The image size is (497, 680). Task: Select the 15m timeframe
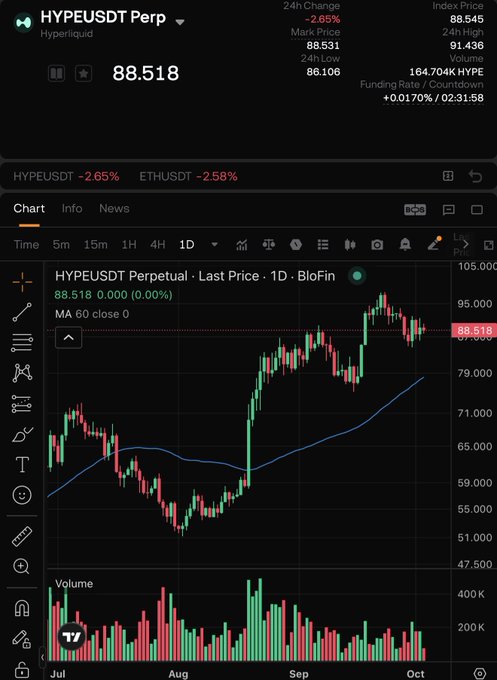coord(95,245)
